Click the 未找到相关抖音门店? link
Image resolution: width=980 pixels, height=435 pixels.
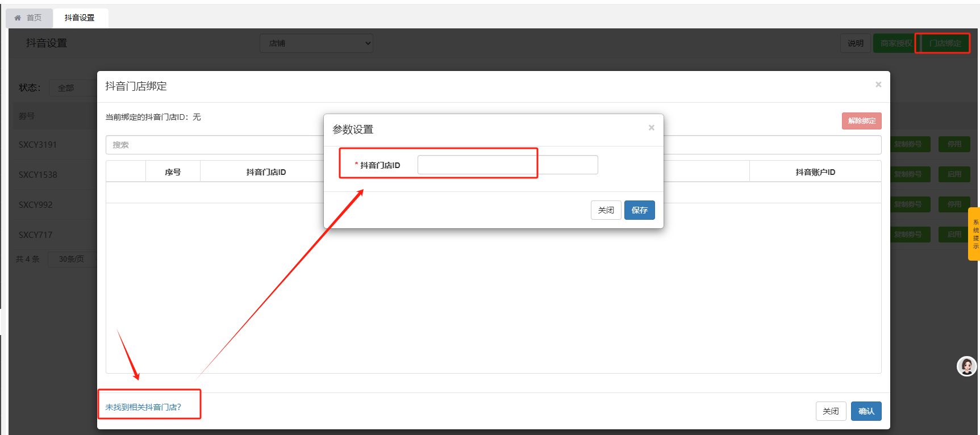click(143, 407)
